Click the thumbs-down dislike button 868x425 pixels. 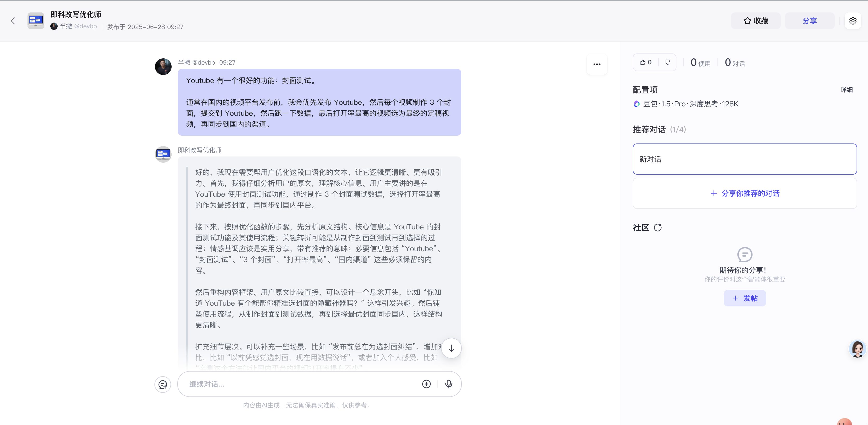667,62
